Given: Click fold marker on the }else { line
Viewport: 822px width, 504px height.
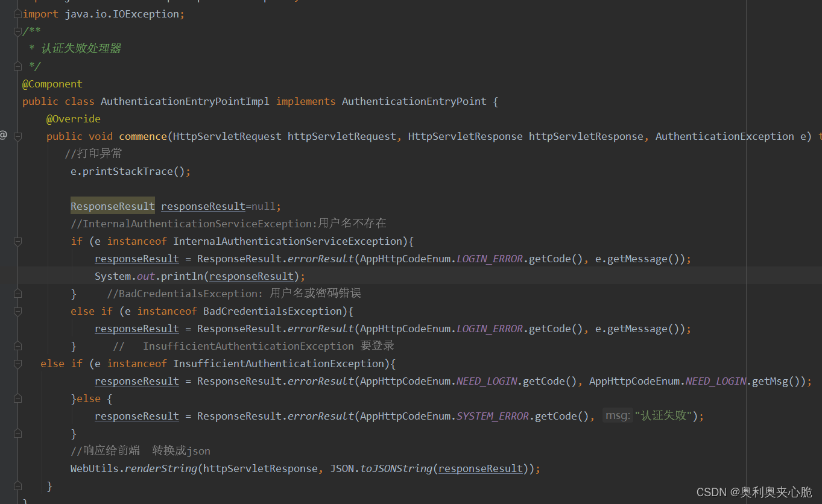Looking at the screenshot, I should point(17,398).
